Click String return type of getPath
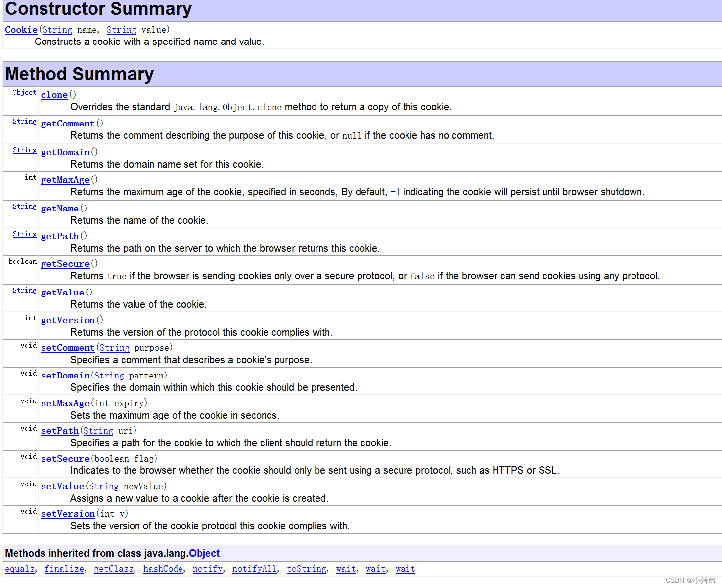Image resolution: width=722 pixels, height=588 pixels. 25,234
